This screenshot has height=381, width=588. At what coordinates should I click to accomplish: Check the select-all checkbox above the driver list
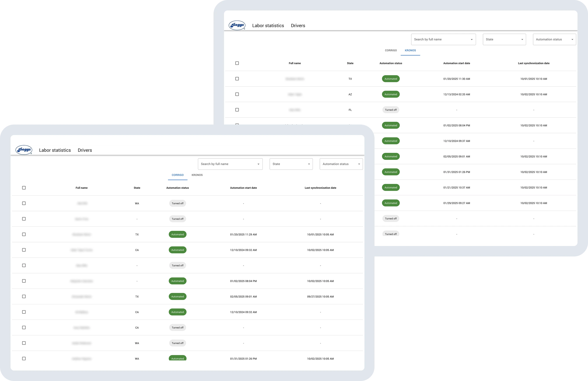point(24,187)
